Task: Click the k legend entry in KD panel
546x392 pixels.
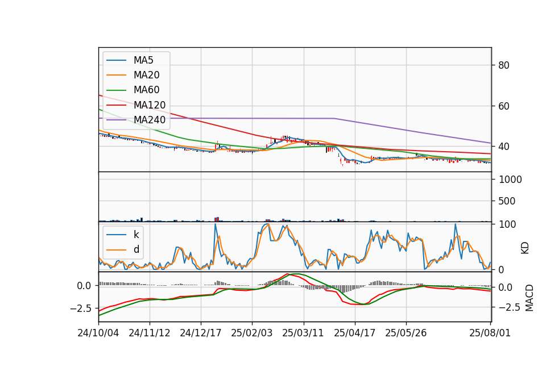Action: [136, 235]
